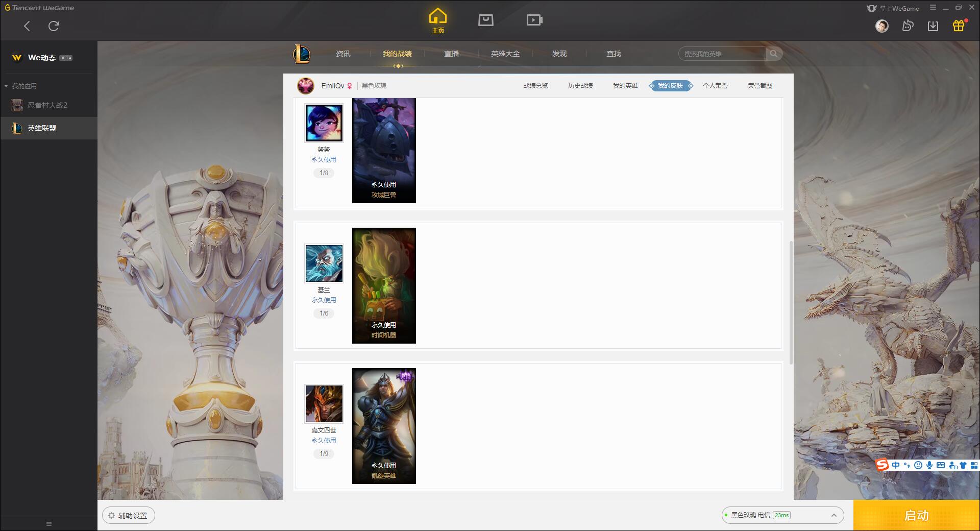Click the EmilQv username
This screenshot has height=531, width=980.
tap(333, 86)
